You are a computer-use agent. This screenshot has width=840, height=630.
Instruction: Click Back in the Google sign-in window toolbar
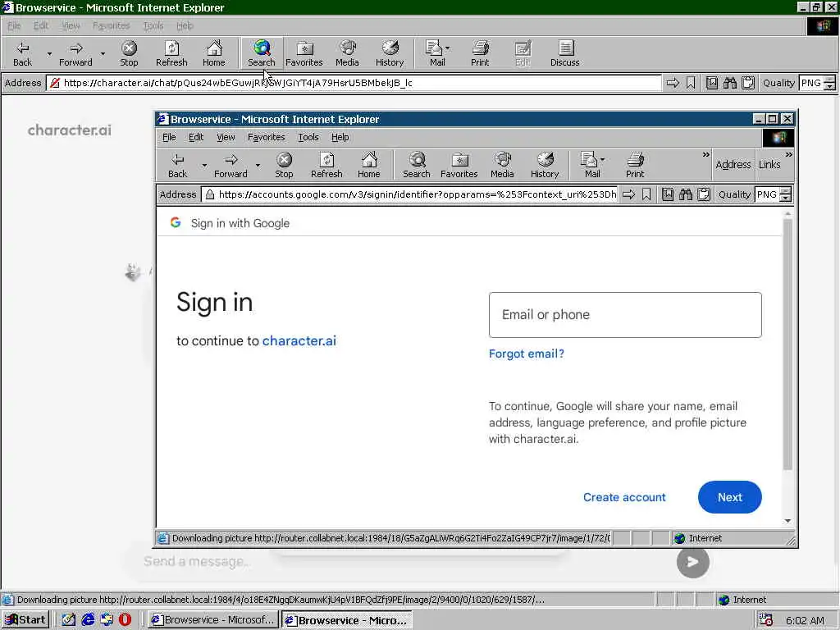(x=178, y=165)
